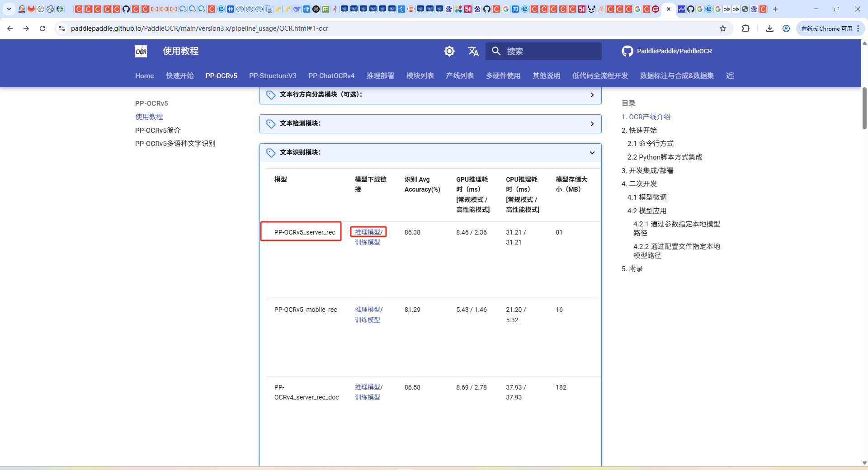
Task: Open the Chrome profile avatar icon
Action: click(786, 28)
